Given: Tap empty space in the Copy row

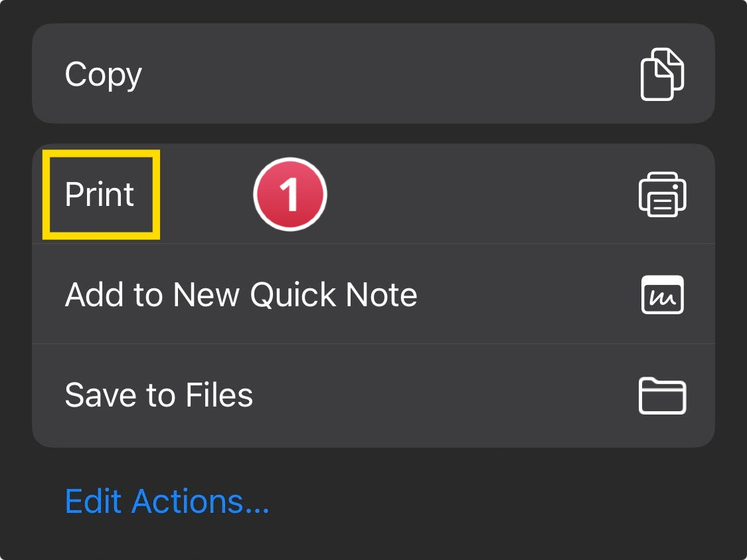Looking at the screenshot, I should pyautogui.click(x=381, y=74).
